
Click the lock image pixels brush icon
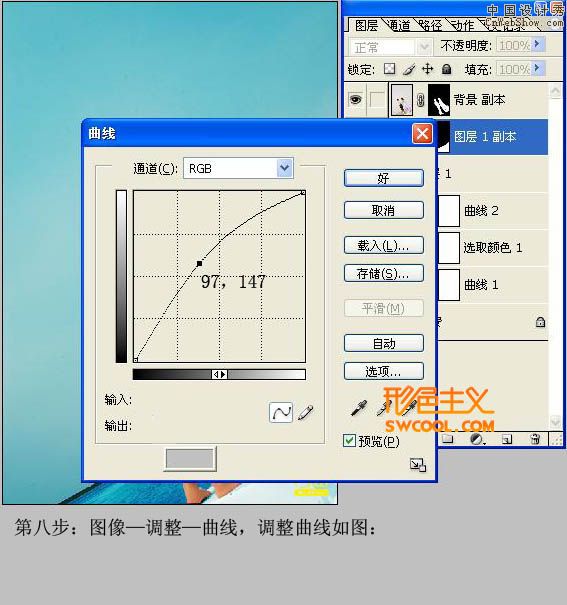tap(409, 69)
